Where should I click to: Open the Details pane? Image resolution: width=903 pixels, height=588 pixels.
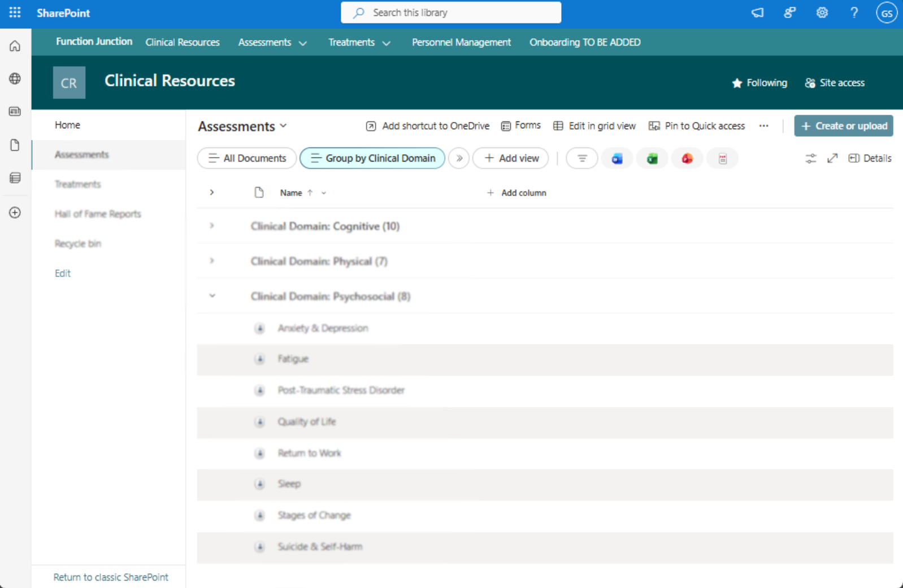[870, 158]
